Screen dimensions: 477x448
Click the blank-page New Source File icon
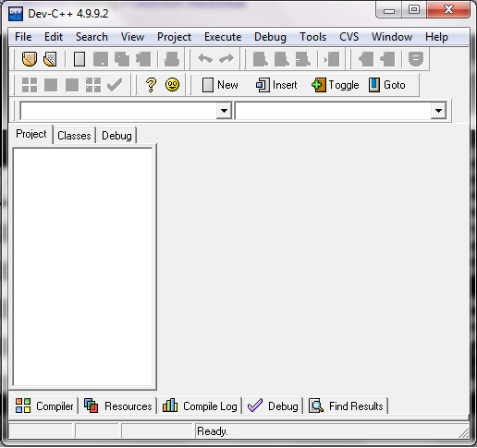(79, 59)
